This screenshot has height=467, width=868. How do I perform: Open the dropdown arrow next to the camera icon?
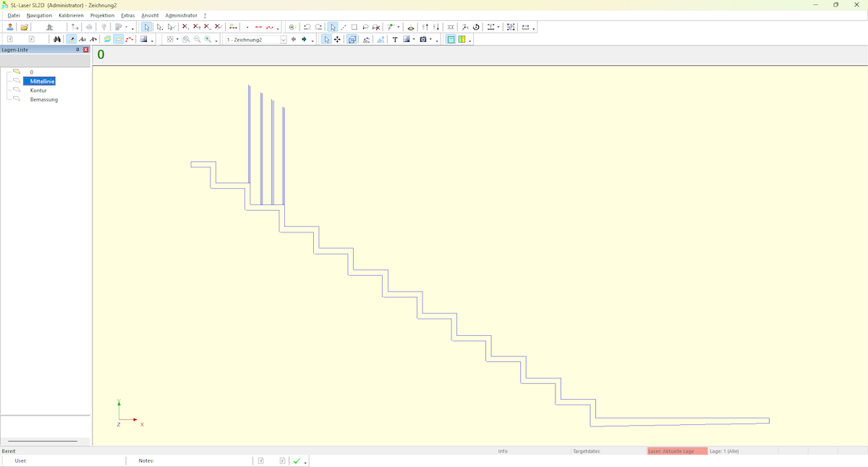430,40
